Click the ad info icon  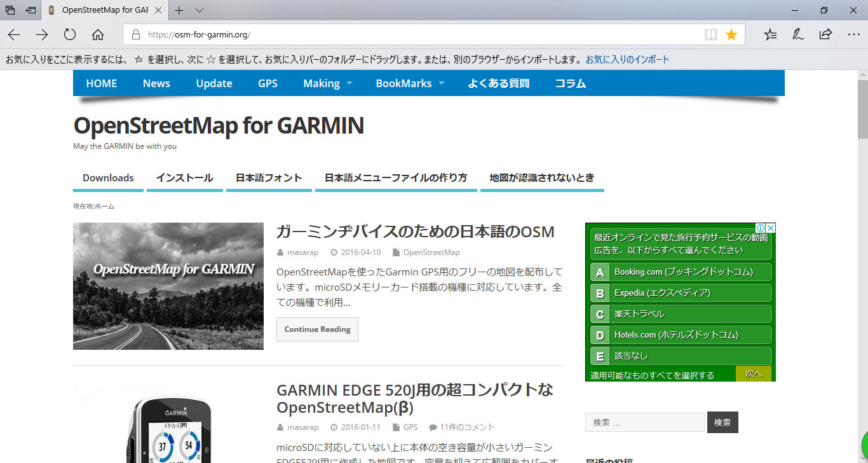pos(760,228)
